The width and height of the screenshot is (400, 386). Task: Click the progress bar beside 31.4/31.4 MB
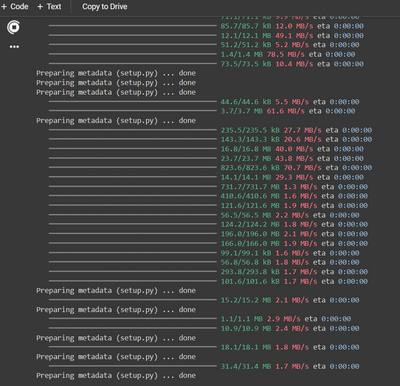click(133, 366)
